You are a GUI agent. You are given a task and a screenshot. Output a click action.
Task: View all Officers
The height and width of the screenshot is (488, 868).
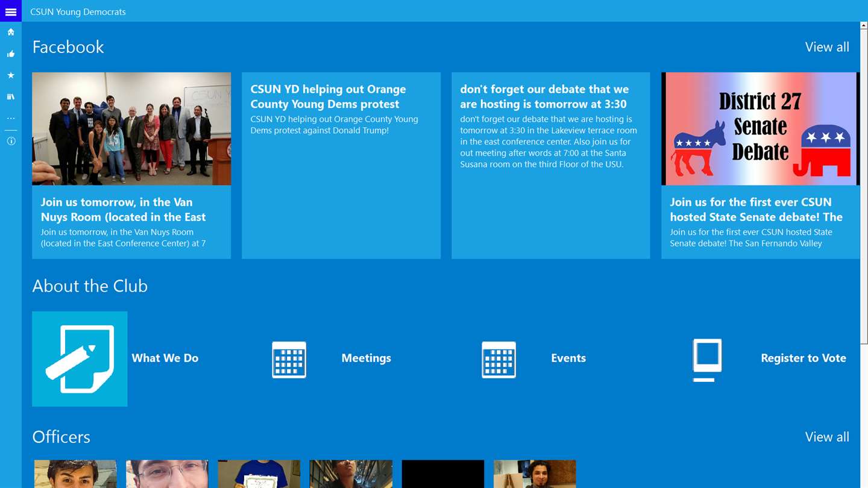point(827,437)
